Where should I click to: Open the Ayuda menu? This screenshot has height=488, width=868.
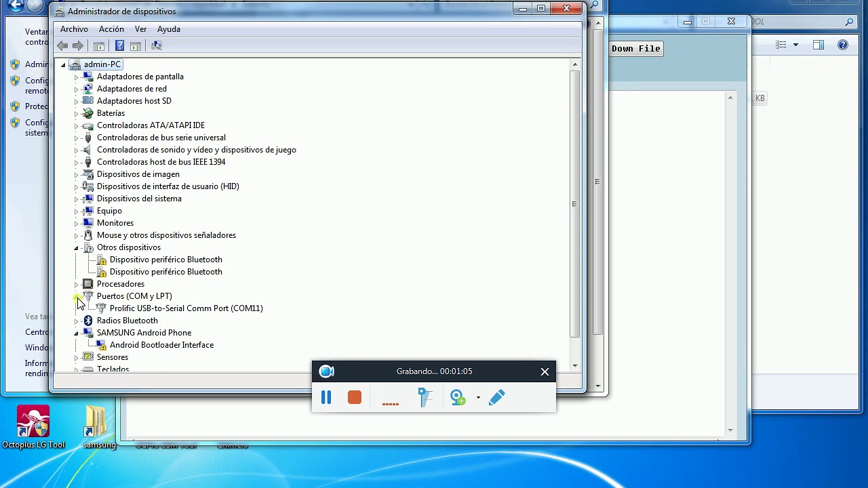(x=169, y=29)
